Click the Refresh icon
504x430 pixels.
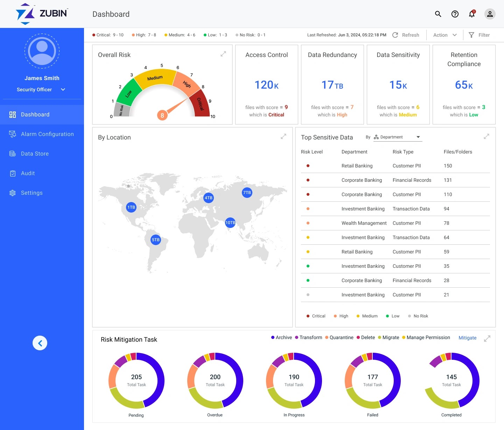(x=395, y=35)
